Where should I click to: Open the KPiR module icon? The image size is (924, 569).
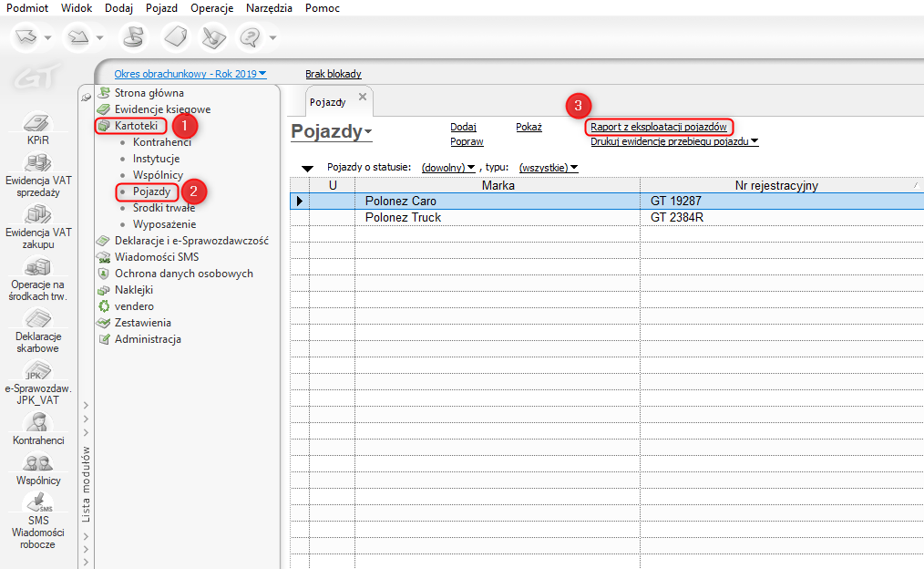(37, 123)
